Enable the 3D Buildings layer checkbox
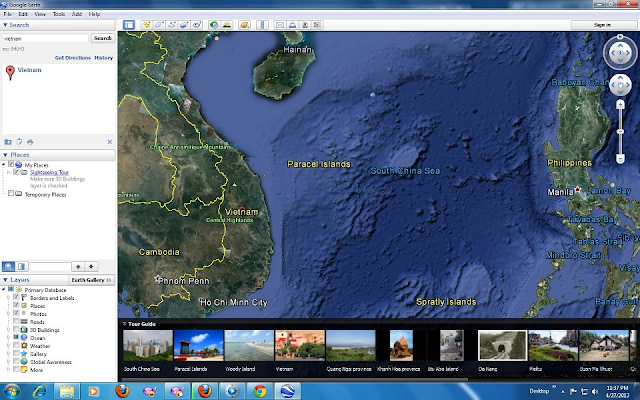640x400 pixels. (x=16, y=329)
